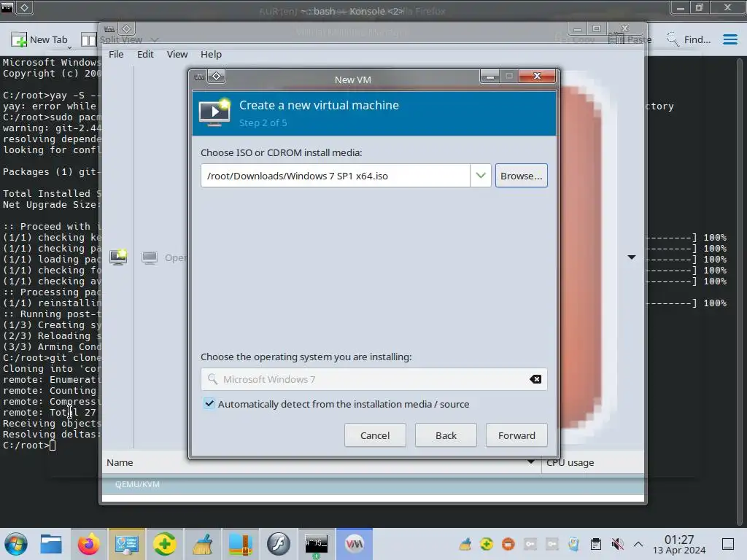Expand the toolbar dropdown arrow in Virtual Machine Manager
Image resolution: width=747 pixels, height=560 pixels.
632,257
